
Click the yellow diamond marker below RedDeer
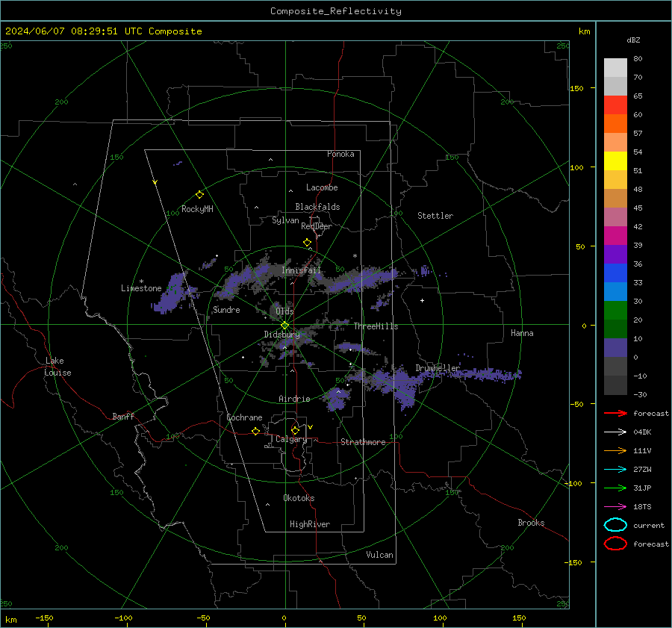(x=307, y=243)
